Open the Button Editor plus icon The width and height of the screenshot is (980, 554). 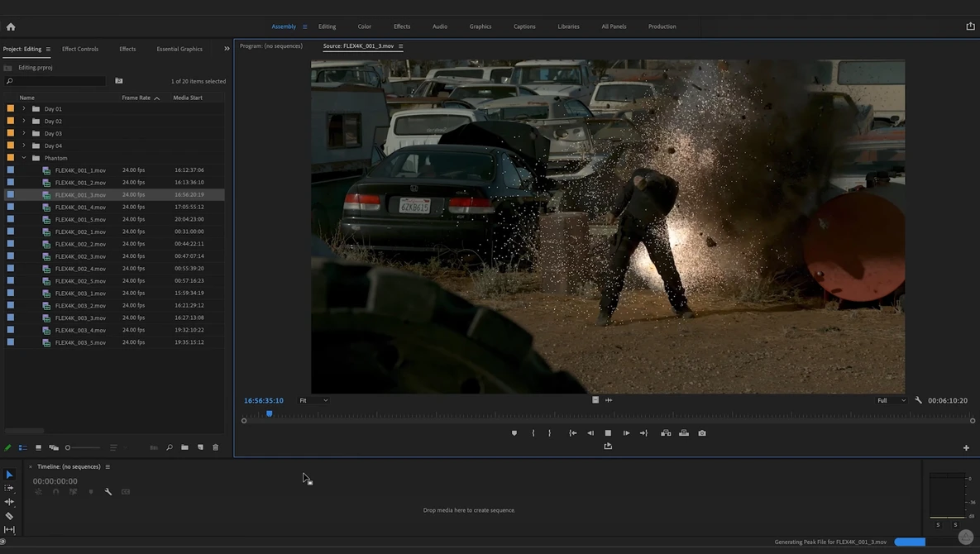pyautogui.click(x=966, y=448)
